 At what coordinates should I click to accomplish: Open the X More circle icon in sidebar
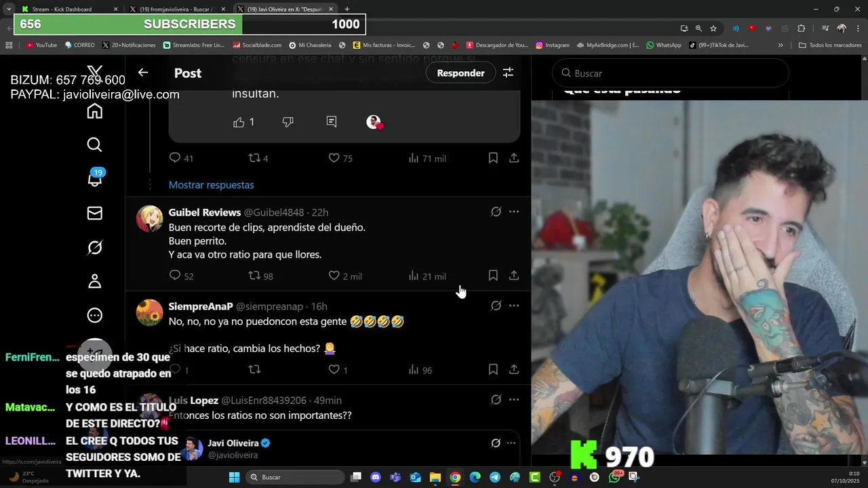point(95,315)
